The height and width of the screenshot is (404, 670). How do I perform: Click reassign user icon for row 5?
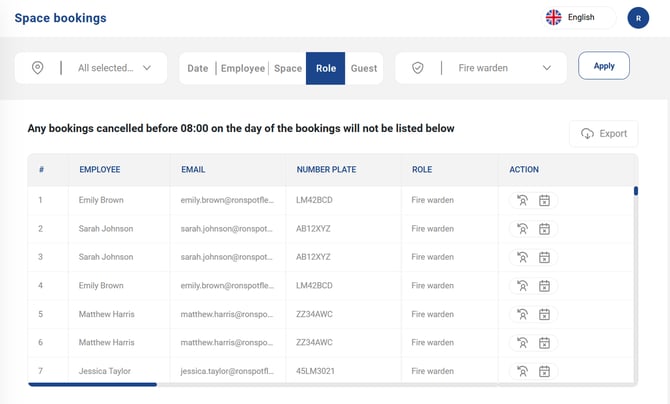coord(521,314)
